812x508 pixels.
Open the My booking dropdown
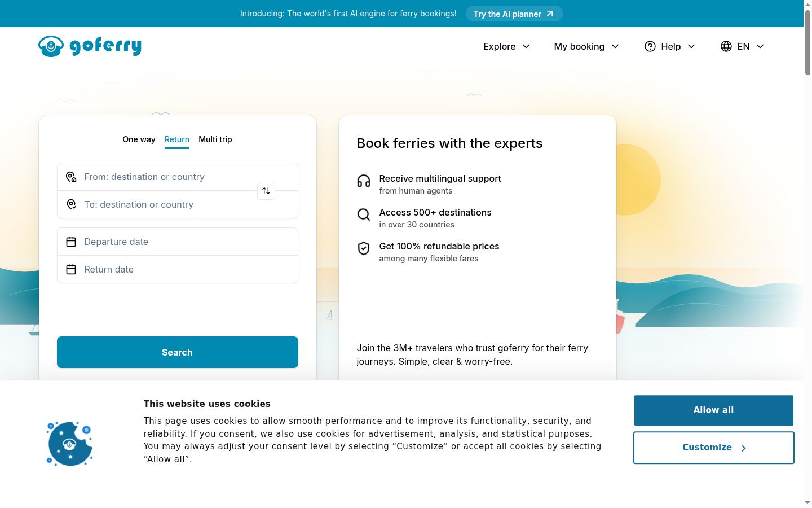pos(586,46)
